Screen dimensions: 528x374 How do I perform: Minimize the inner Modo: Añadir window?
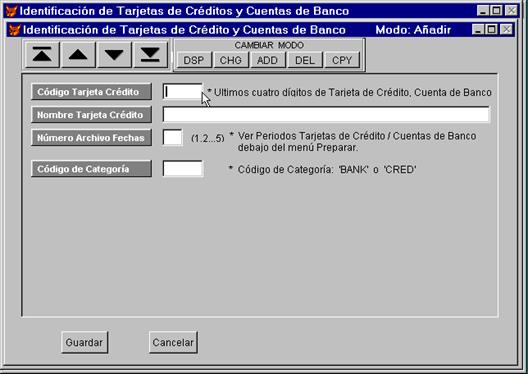(x=478, y=30)
